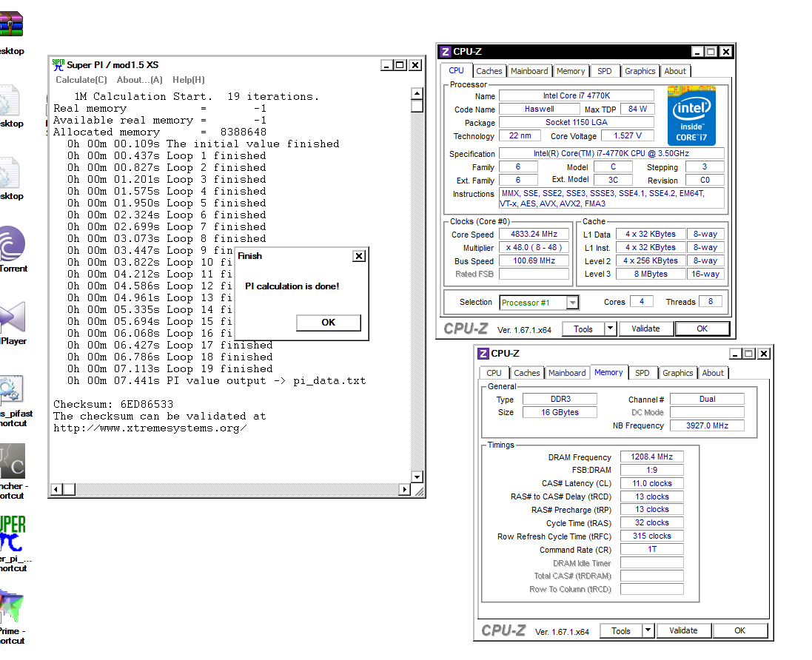Viewport: 812px width, 660px height.
Task: Open the media player desktop icon
Action: tap(13, 316)
